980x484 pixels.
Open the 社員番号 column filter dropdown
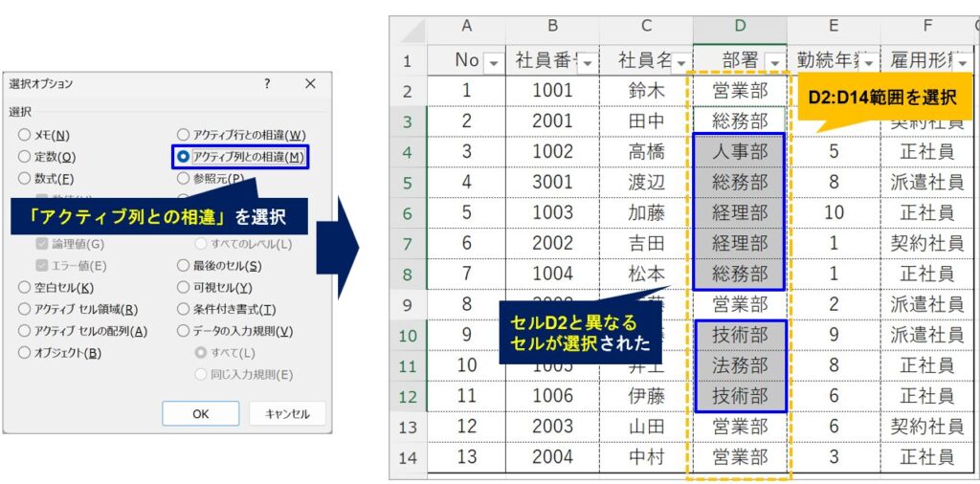pos(587,62)
